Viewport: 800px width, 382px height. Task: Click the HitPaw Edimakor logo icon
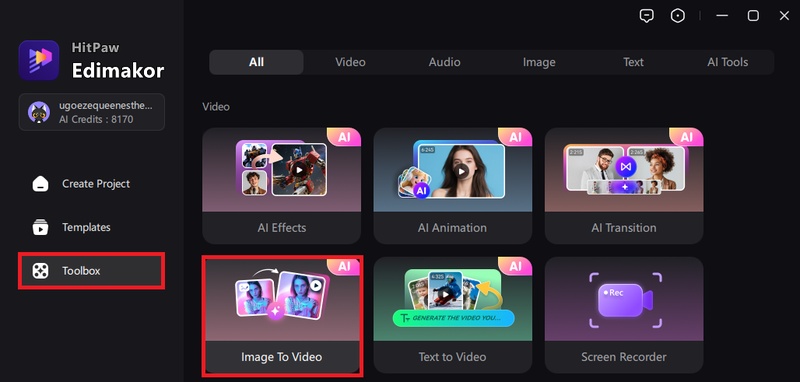click(x=39, y=60)
